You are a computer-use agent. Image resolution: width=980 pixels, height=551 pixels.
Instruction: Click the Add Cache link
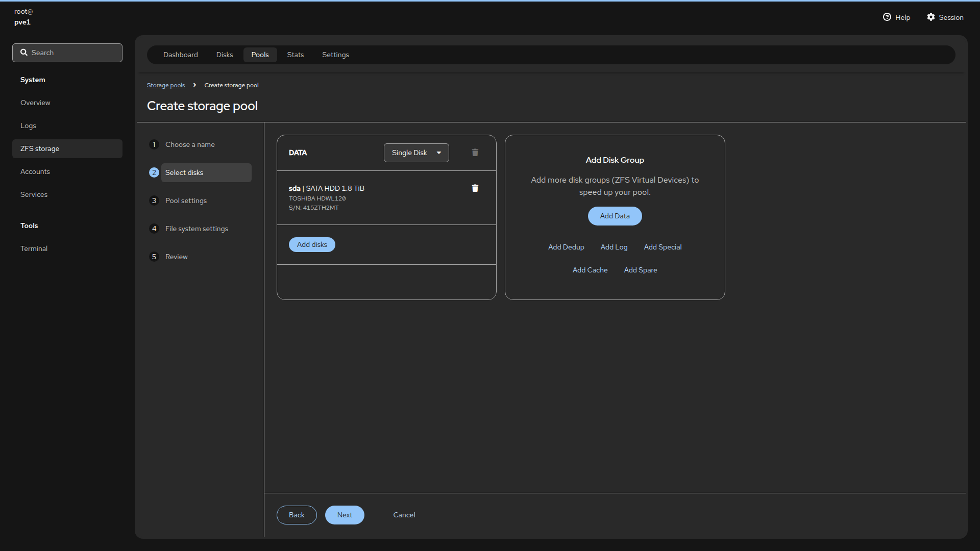590,270
